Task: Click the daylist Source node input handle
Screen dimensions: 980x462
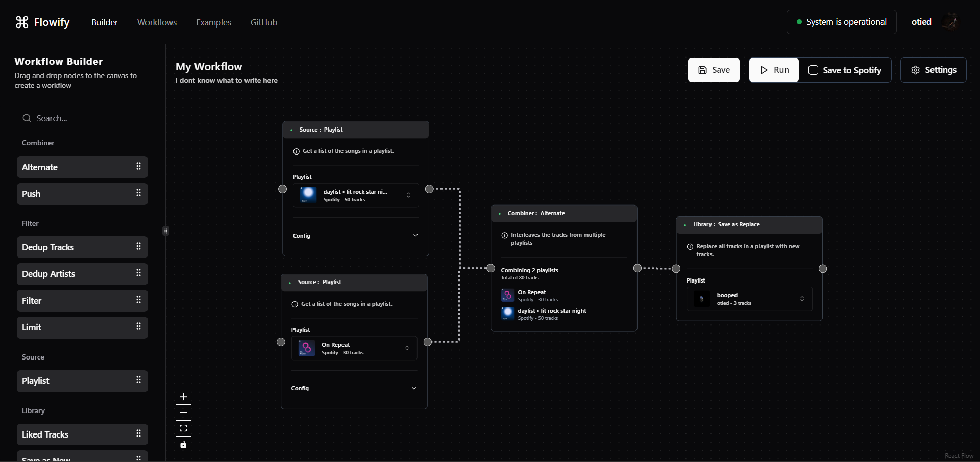Action: [x=282, y=189]
